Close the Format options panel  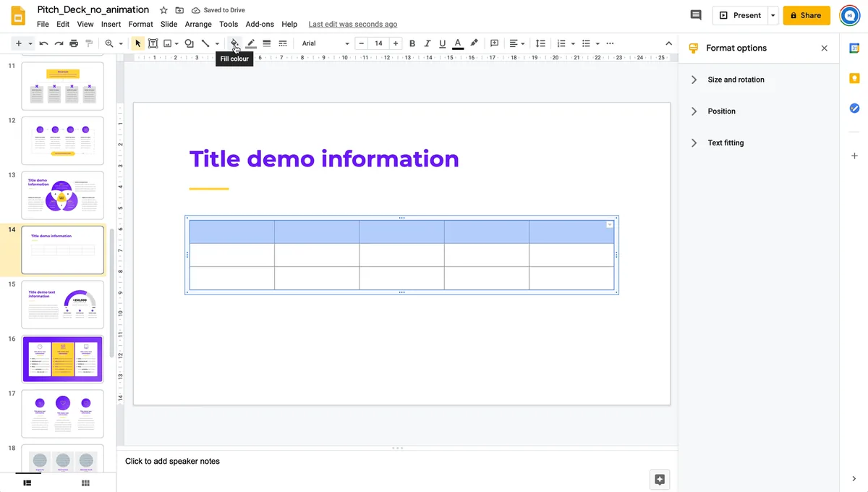(x=824, y=48)
